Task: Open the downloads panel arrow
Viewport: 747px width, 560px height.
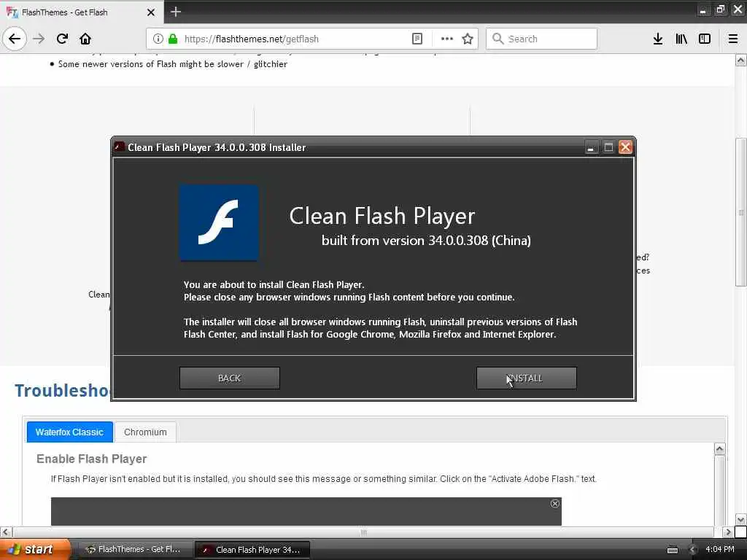Action: tap(657, 39)
